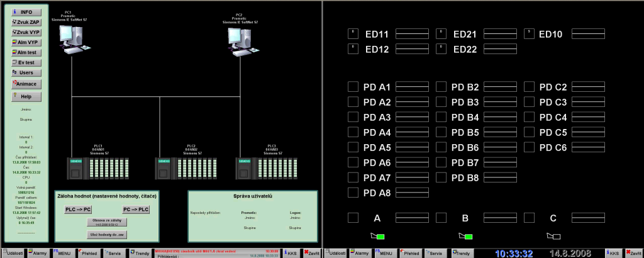Open Trendy in the right bottom bar

[462, 252]
